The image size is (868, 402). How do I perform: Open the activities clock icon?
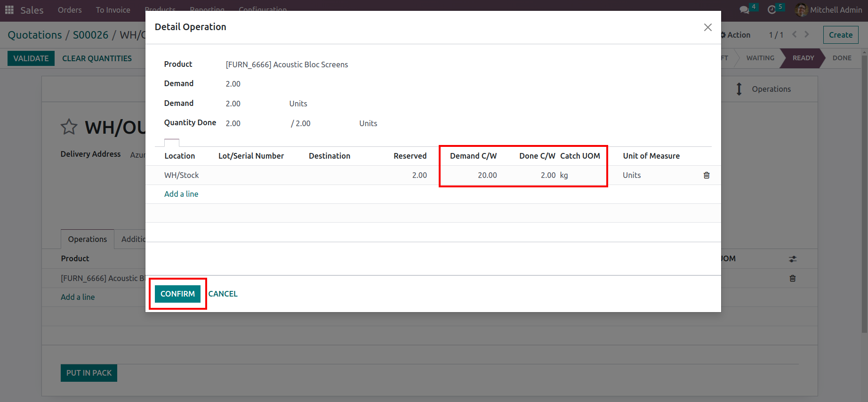[772, 10]
